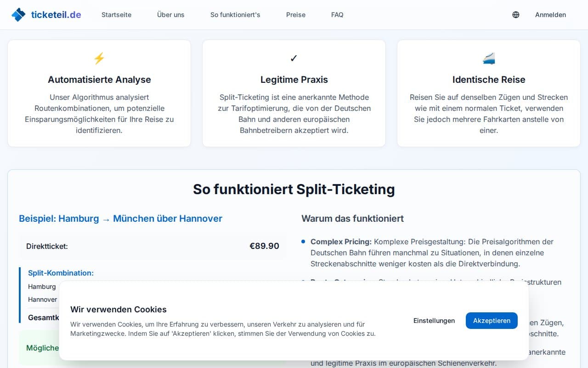Click the Identische Reise description paragraph
Viewport: 588px width, 368px height.
coord(489,114)
